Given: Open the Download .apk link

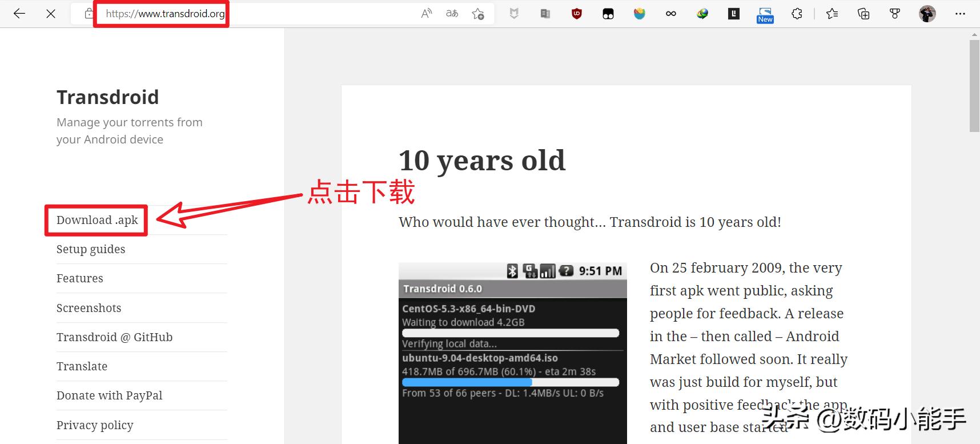Looking at the screenshot, I should point(97,221).
